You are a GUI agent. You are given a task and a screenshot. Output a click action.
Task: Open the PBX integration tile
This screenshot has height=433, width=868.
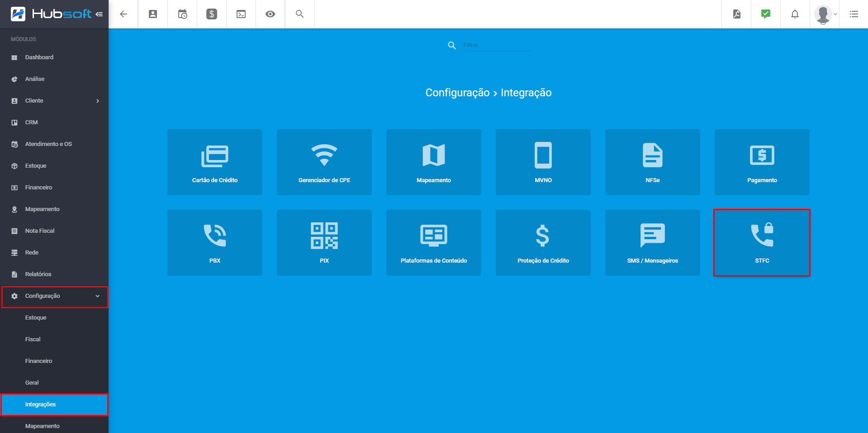tap(215, 243)
